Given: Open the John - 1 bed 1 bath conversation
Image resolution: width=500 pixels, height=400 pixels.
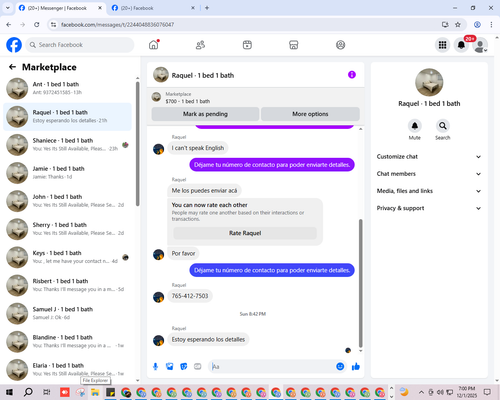Looking at the screenshot, I should point(68,201).
